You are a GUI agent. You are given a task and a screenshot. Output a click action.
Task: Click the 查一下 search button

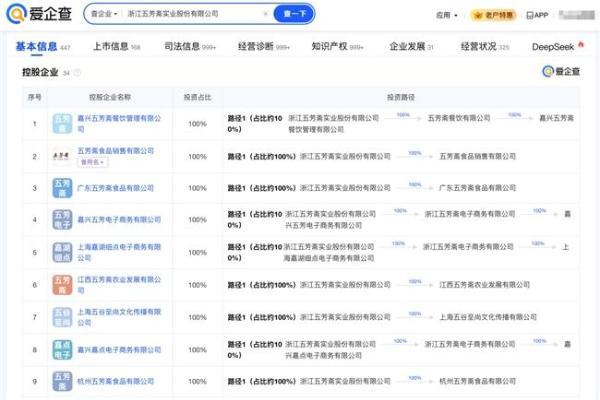[294, 14]
